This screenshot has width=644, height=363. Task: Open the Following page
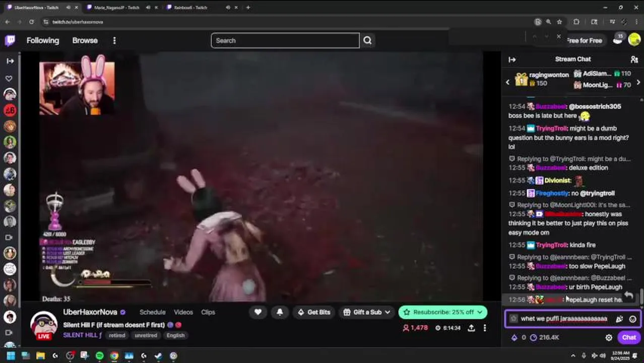point(43,40)
